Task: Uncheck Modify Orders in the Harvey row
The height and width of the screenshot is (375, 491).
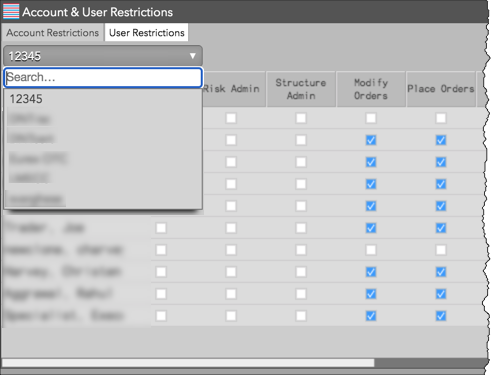Action: click(x=371, y=272)
